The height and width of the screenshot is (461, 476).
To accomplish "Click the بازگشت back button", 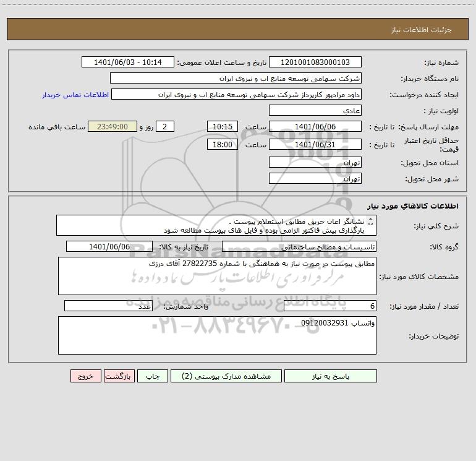I will tap(119, 376).
